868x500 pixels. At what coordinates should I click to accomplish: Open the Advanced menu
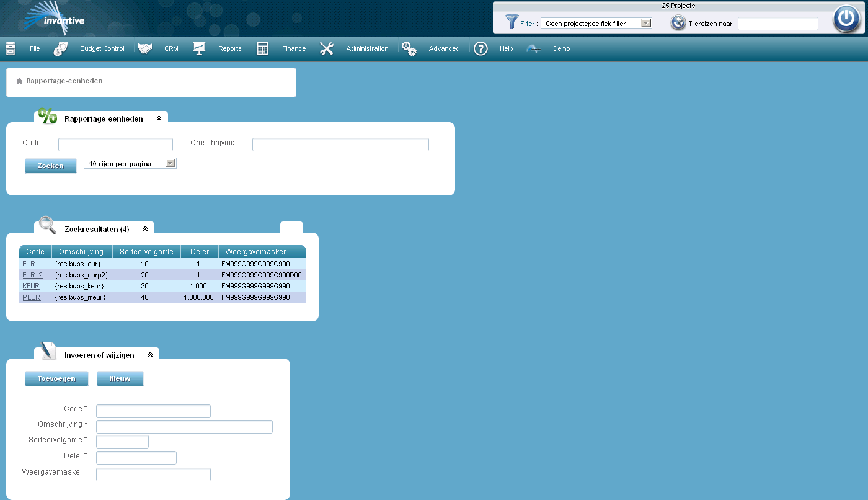(x=445, y=48)
